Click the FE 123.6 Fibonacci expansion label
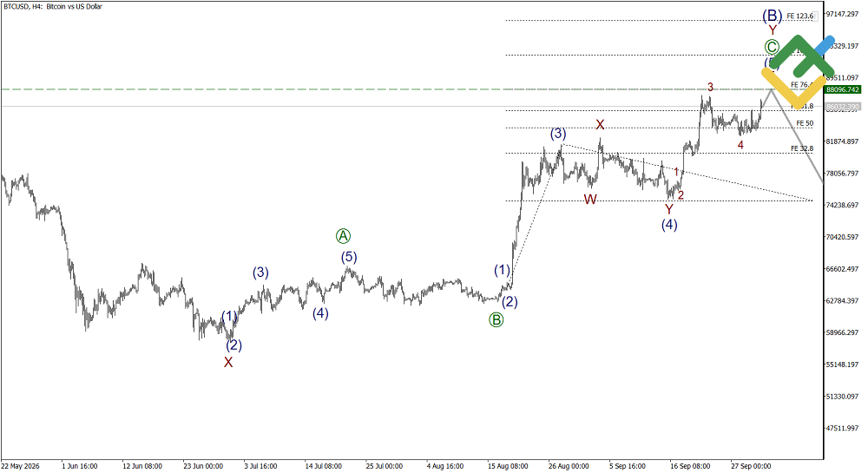 (800, 16)
